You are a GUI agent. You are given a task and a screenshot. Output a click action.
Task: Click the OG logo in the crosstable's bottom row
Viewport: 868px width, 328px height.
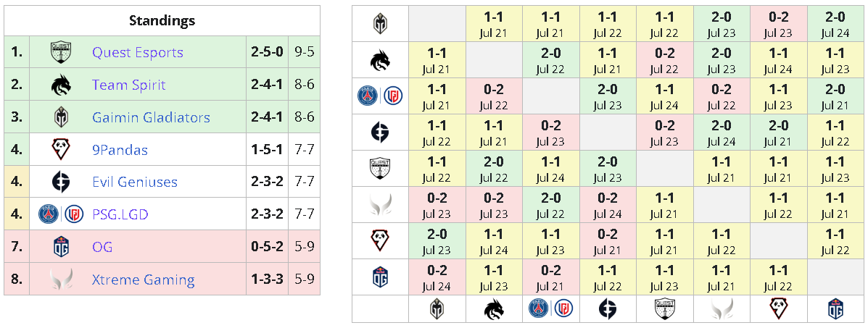835,308
